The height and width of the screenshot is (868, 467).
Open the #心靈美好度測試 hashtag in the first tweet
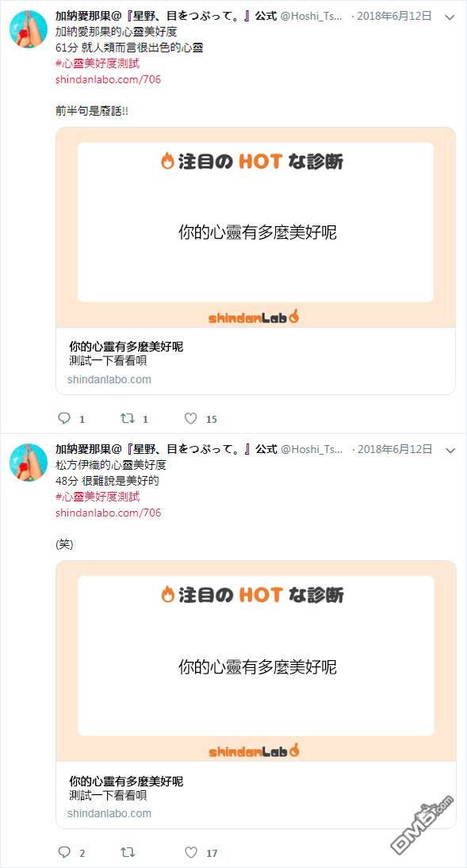point(98,63)
